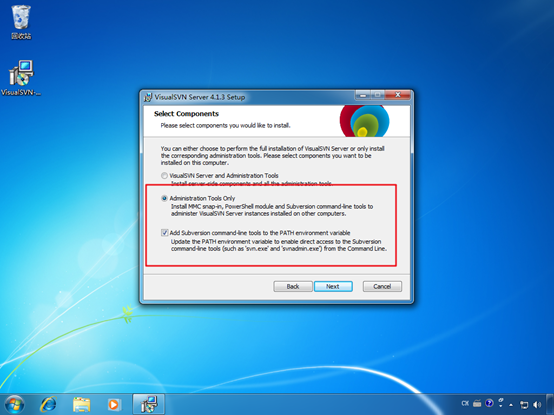Show hidden tray icons arrow
Viewport: 554px width, 415px height.
[x=511, y=405]
